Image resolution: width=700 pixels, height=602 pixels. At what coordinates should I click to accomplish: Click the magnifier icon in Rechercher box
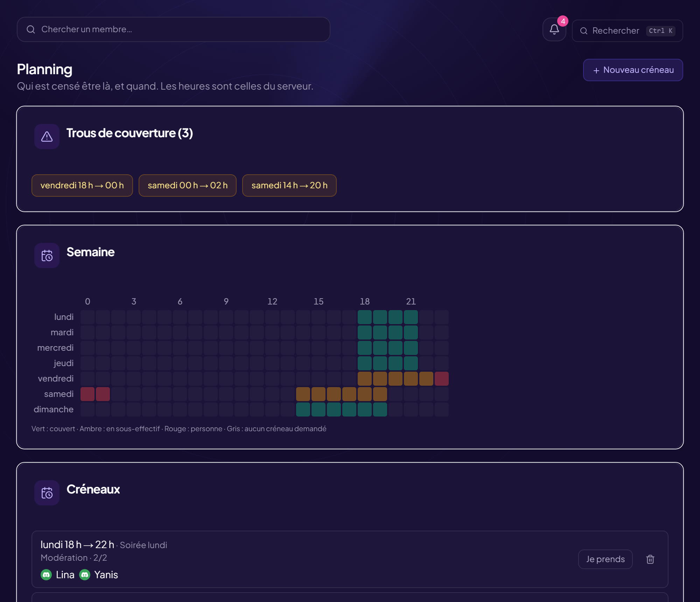pos(584,31)
